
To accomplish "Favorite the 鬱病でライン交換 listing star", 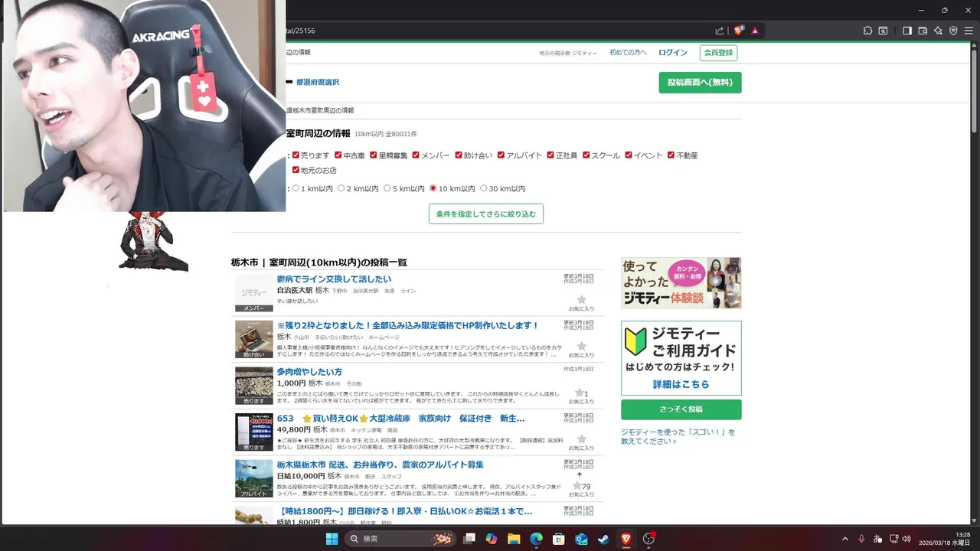I will pyautogui.click(x=581, y=299).
